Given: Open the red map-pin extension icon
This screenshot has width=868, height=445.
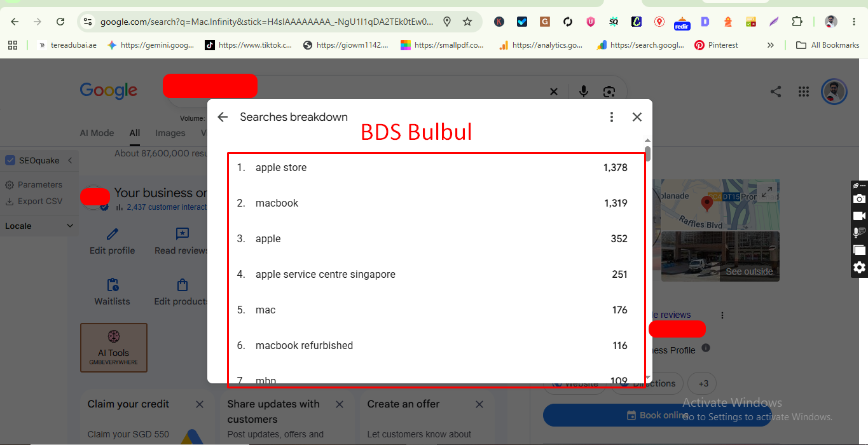Looking at the screenshot, I should coord(659,22).
